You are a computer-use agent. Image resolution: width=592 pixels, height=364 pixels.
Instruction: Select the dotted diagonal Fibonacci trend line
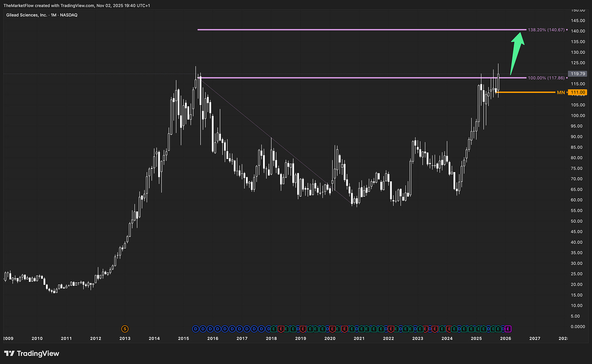click(x=275, y=140)
